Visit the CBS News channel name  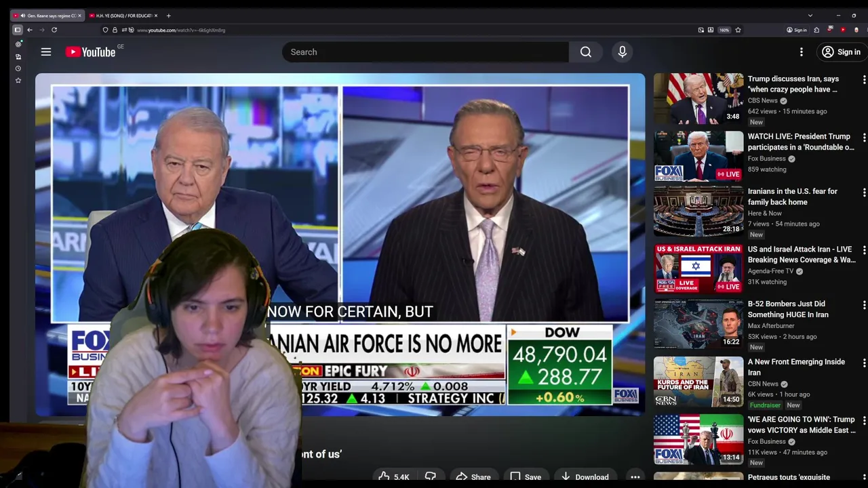click(x=763, y=100)
